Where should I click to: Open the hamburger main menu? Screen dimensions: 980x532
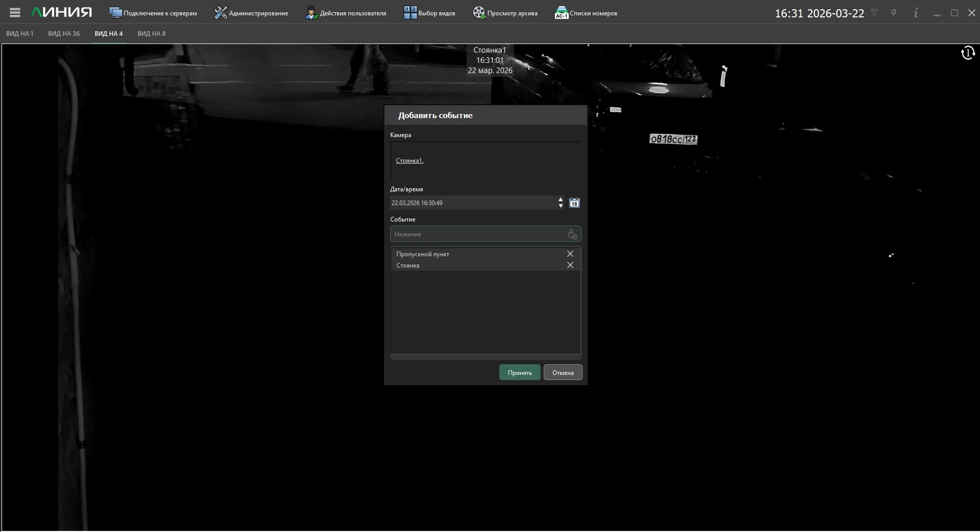pos(15,13)
